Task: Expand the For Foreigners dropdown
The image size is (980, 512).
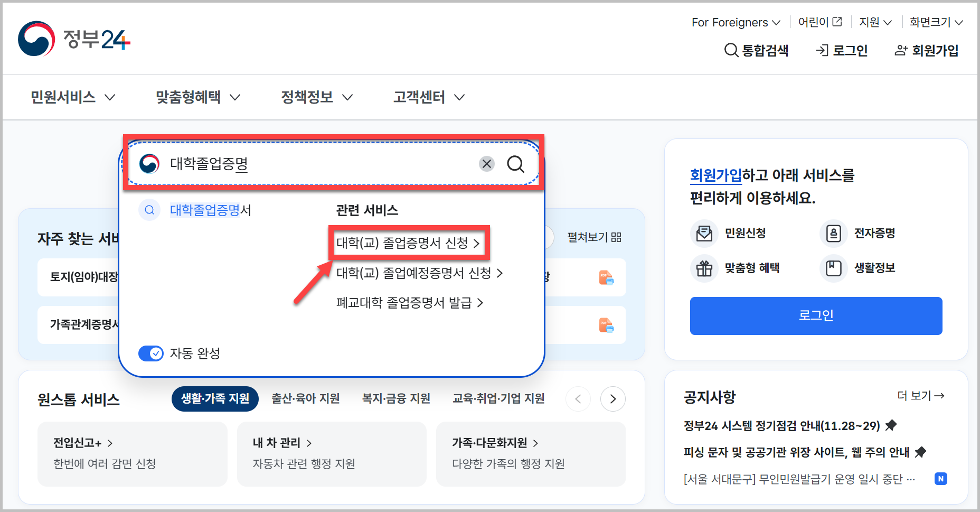Action: [x=736, y=22]
